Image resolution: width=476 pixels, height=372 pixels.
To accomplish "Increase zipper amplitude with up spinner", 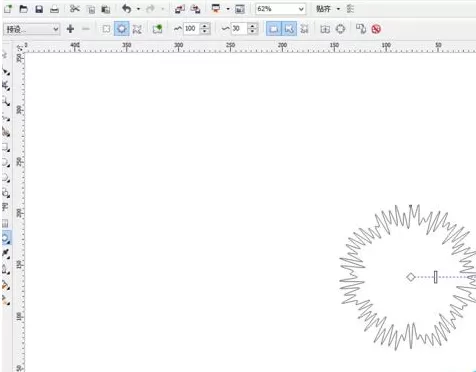I will (x=205, y=26).
